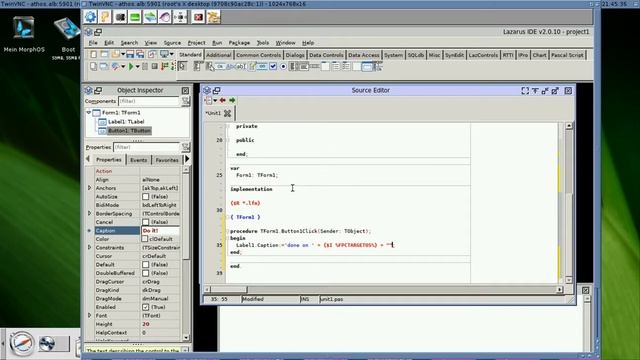Click the New Form icon in Lazarus toolbar

tap(104, 54)
